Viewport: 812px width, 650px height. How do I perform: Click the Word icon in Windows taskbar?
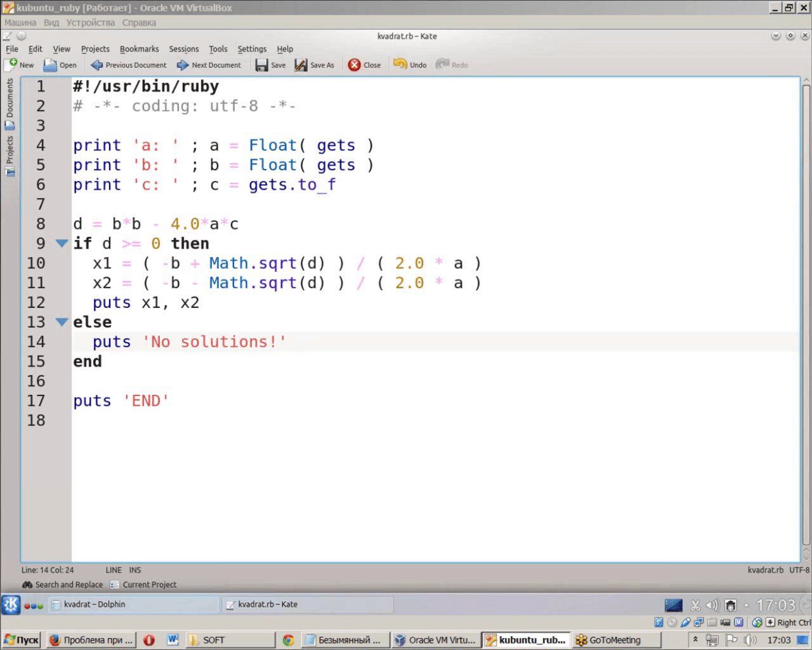(173, 640)
